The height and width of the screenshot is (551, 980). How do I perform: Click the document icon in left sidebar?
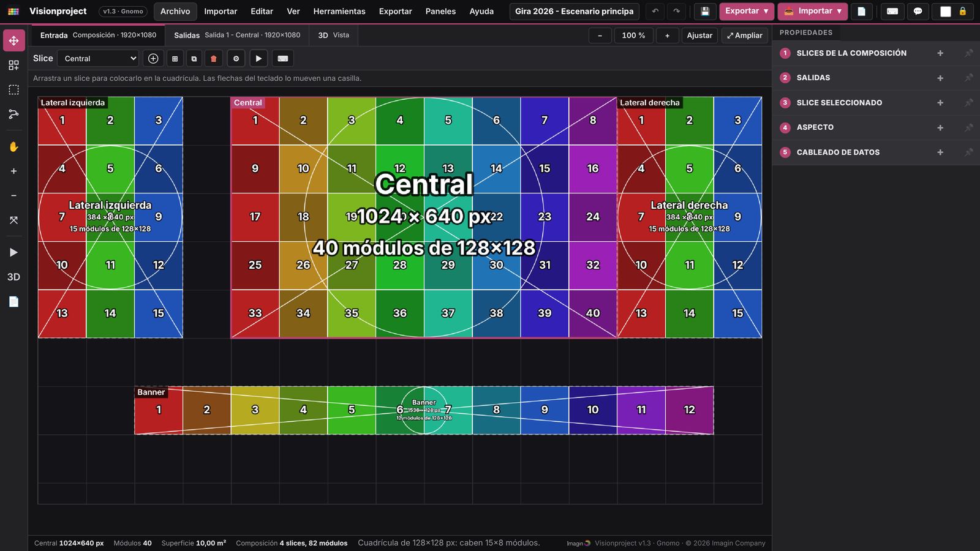(x=13, y=301)
